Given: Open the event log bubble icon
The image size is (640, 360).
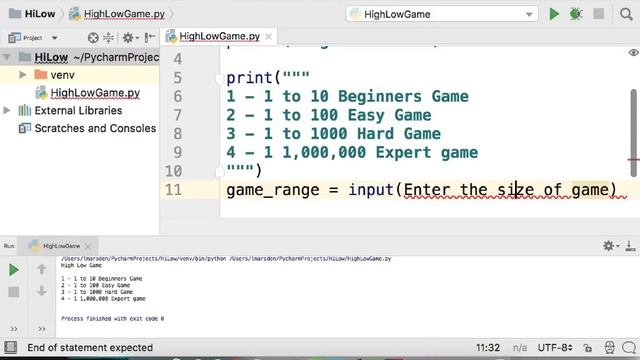Looking at the screenshot, I should (629, 348).
